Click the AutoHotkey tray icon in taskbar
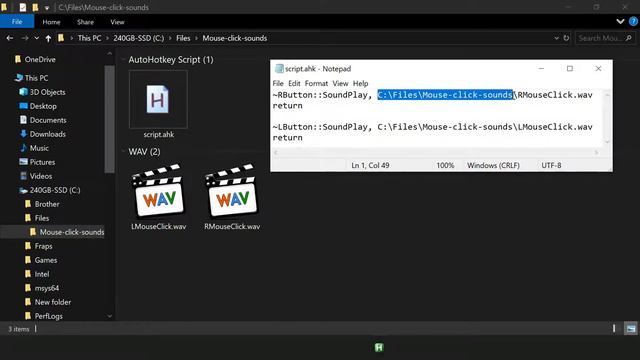This screenshot has width=640, height=360. coord(379,347)
